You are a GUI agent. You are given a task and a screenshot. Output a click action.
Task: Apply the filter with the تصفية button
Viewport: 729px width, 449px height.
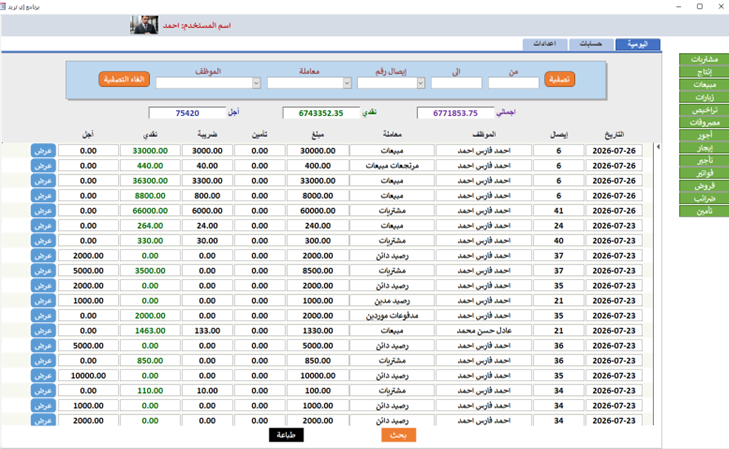(x=559, y=79)
